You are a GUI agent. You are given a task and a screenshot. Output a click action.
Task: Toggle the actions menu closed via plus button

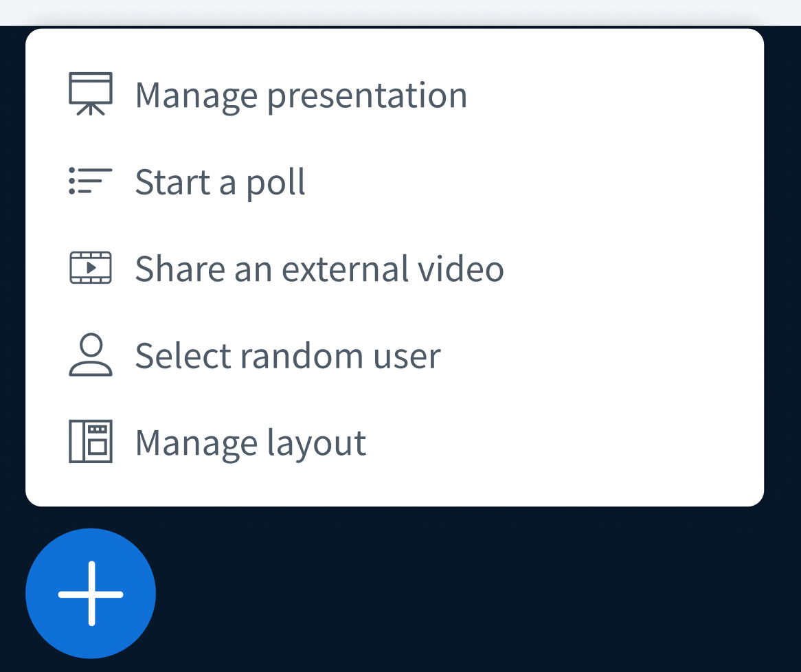(90, 593)
